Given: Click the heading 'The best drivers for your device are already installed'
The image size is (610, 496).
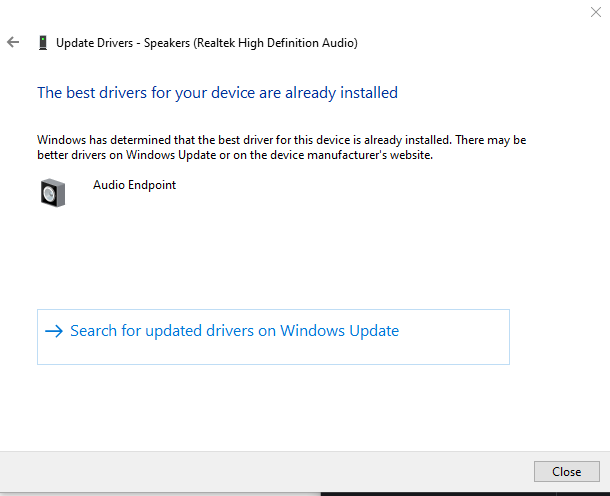Looking at the screenshot, I should coord(217,93).
